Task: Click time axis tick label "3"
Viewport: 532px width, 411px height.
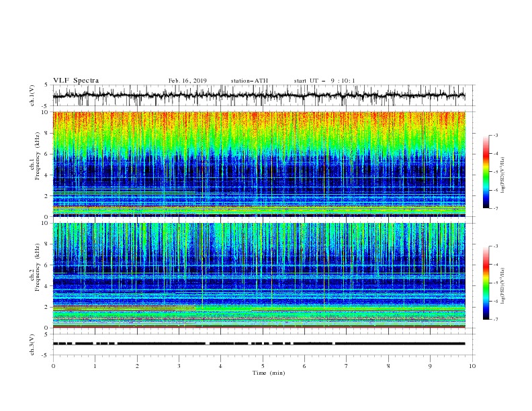Action: [179, 366]
